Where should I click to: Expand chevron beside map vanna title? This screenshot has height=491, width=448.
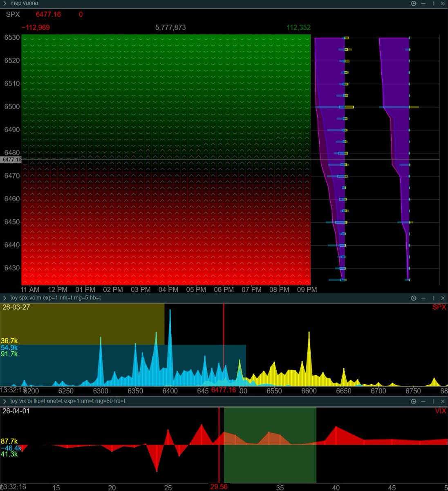point(5,3)
